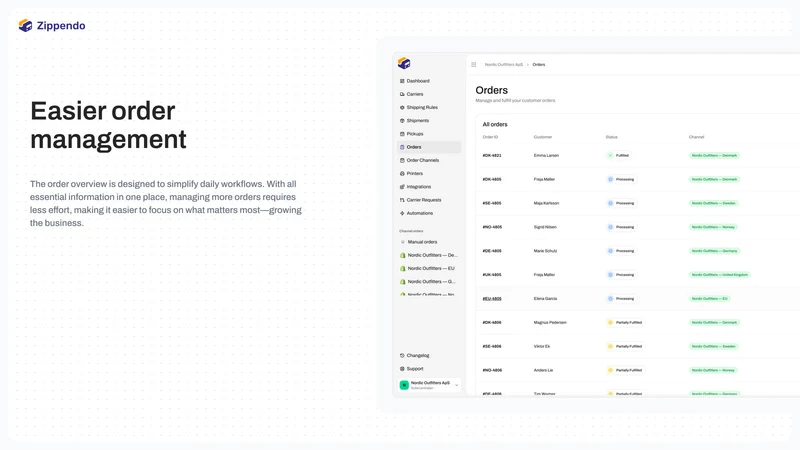Click the Status column header
The width and height of the screenshot is (800, 450).
pos(612,137)
